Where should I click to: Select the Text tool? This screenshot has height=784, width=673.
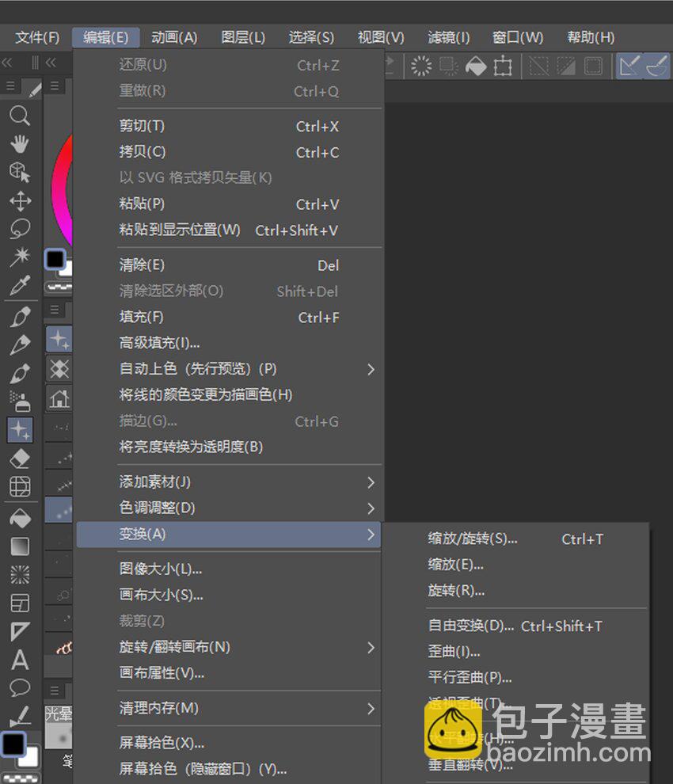[20, 659]
